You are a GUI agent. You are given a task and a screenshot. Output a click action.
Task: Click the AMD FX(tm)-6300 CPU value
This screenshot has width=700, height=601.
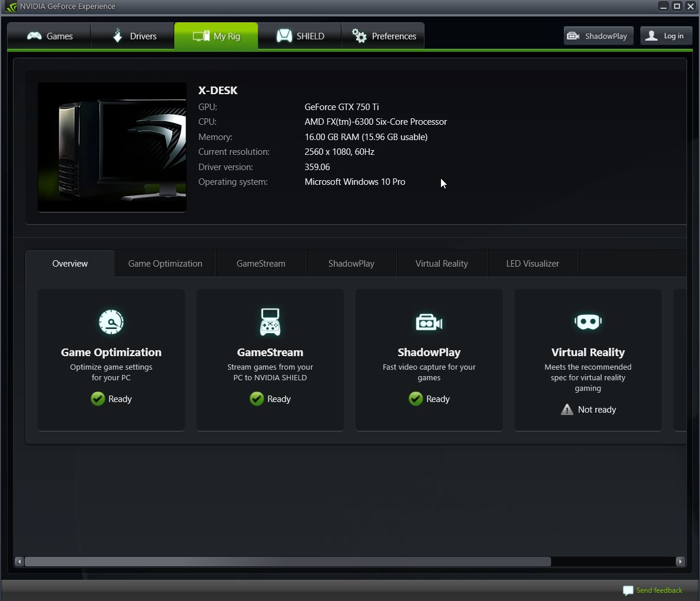point(376,121)
